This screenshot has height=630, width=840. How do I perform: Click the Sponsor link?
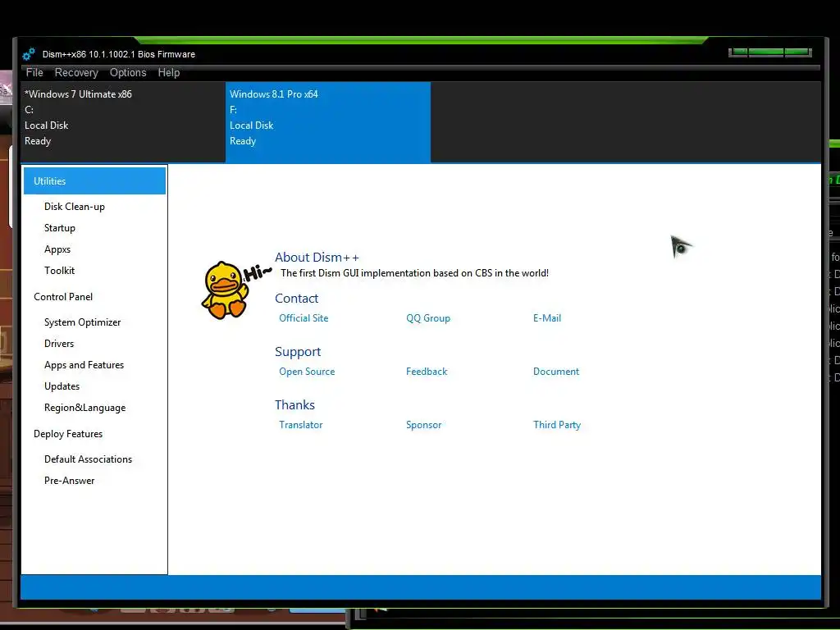[424, 425]
